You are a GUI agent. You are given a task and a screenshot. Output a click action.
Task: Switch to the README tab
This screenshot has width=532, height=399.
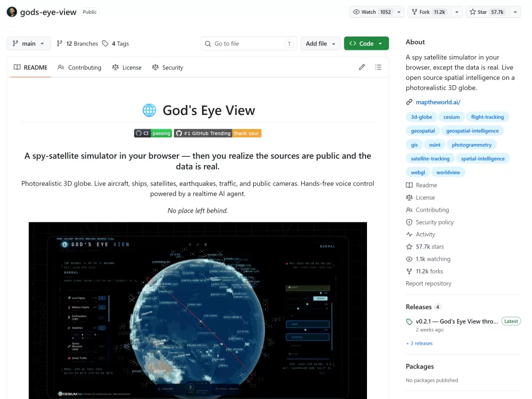[x=31, y=67]
